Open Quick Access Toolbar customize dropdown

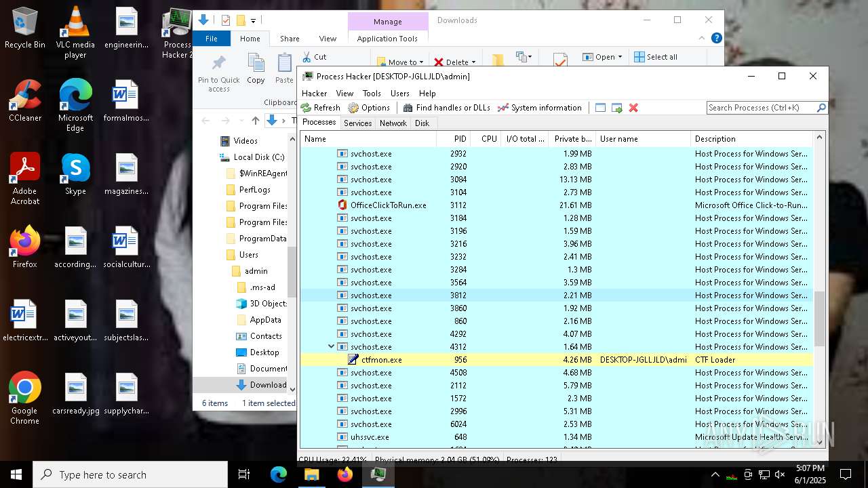tap(253, 21)
